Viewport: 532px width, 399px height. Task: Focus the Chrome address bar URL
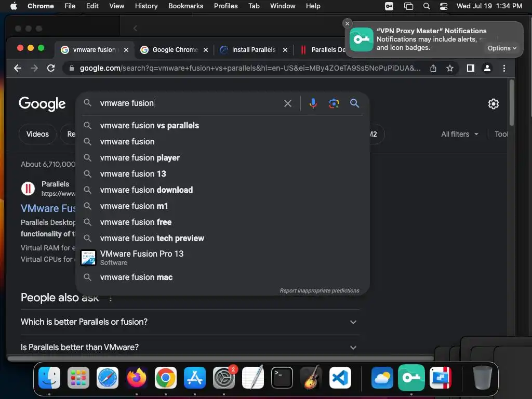click(250, 68)
